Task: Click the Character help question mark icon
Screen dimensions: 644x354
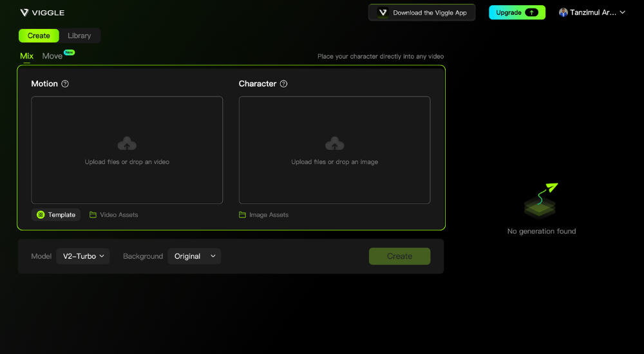Action: point(284,84)
